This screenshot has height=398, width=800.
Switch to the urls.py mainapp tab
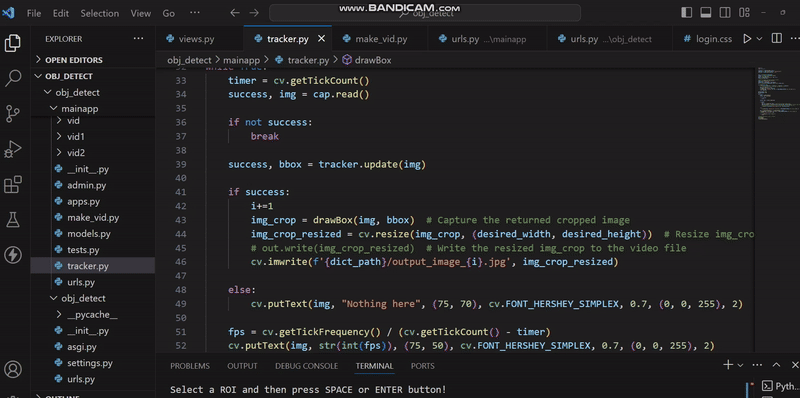487,39
